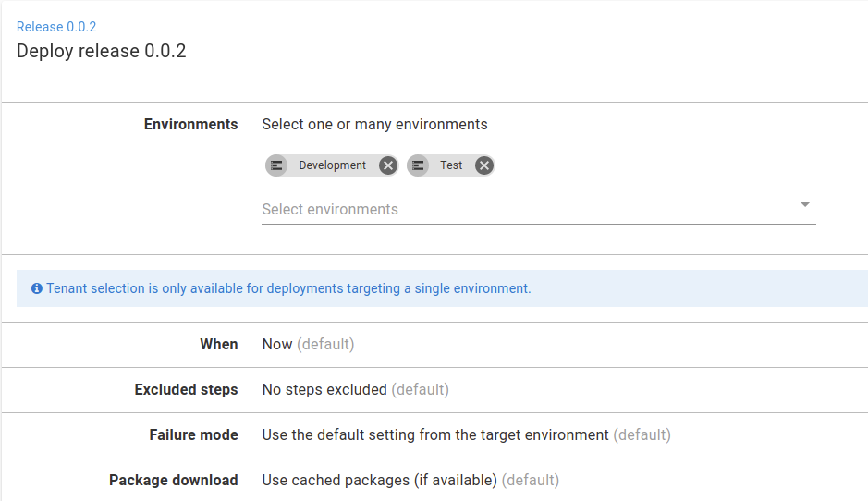Click the Environments section label
The image size is (868, 501).
191,124
